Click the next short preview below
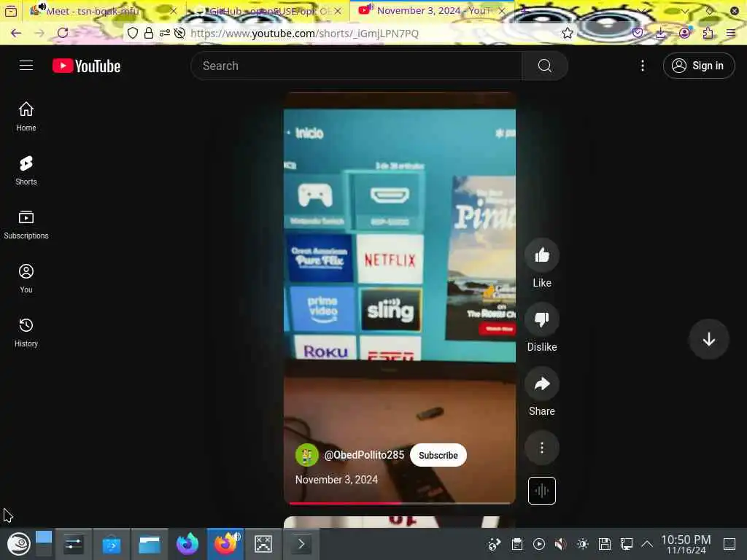 [399, 522]
